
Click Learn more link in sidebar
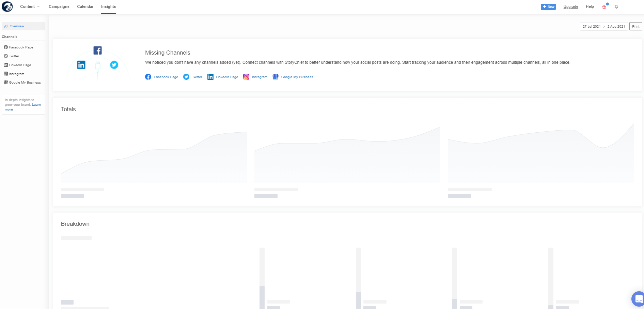[36, 105]
